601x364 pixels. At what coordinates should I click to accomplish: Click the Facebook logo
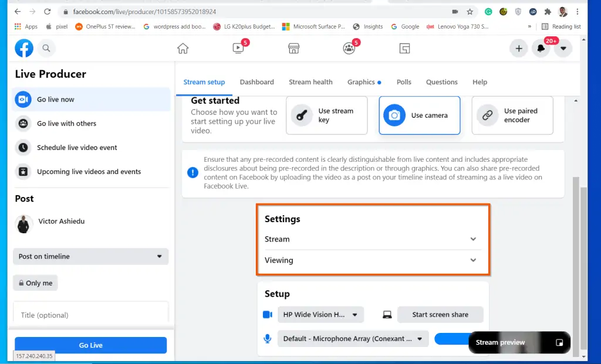pos(23,48)
